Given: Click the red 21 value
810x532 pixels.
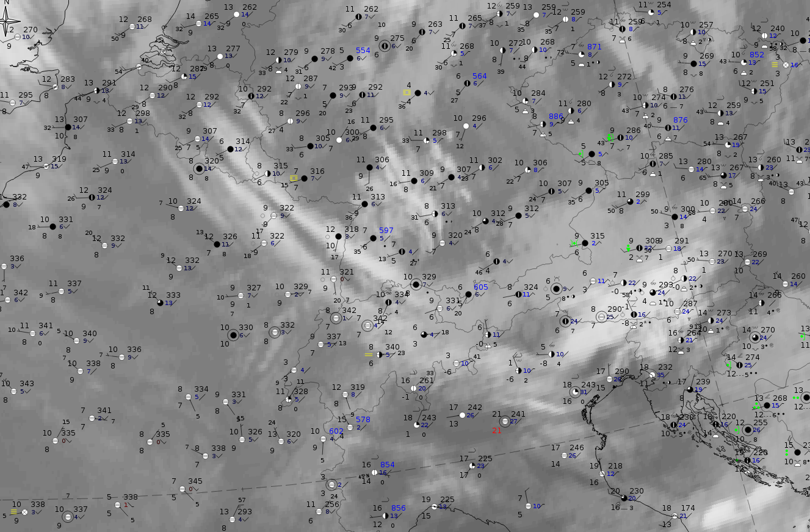Looking at the screenshot, I should (496, 431).
